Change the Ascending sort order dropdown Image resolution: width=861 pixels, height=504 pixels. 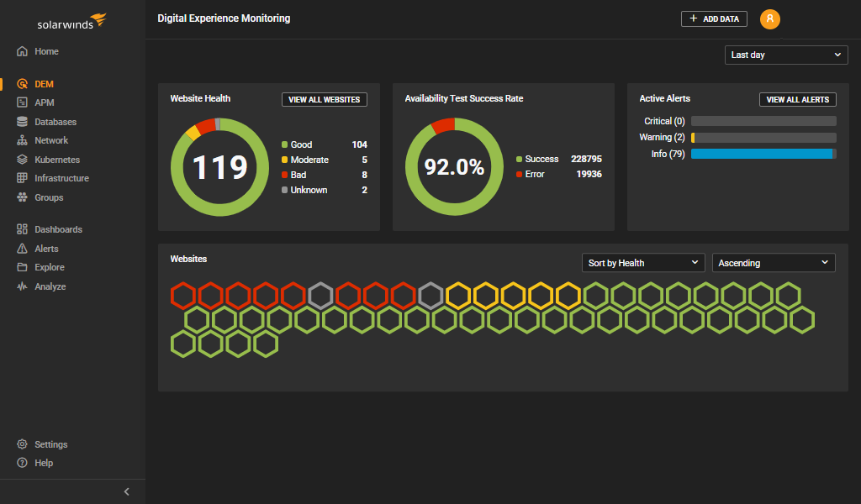[x=772, y=262]
